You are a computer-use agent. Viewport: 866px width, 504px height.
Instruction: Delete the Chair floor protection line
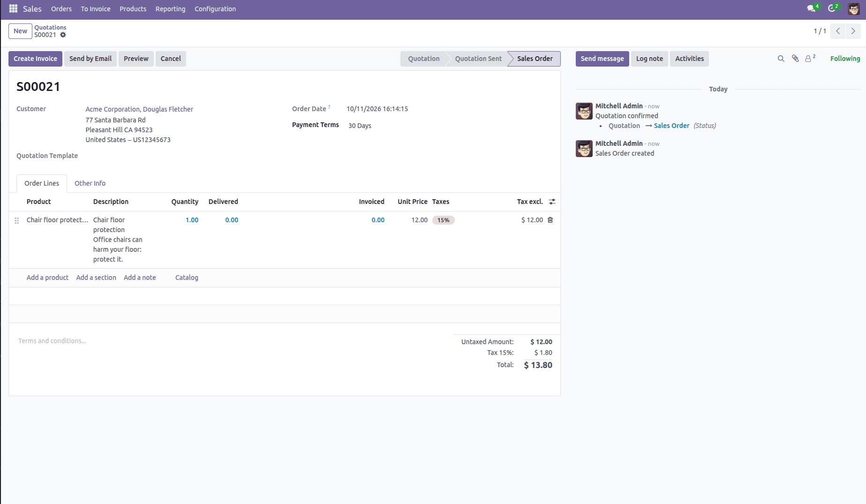pos(550,220)
